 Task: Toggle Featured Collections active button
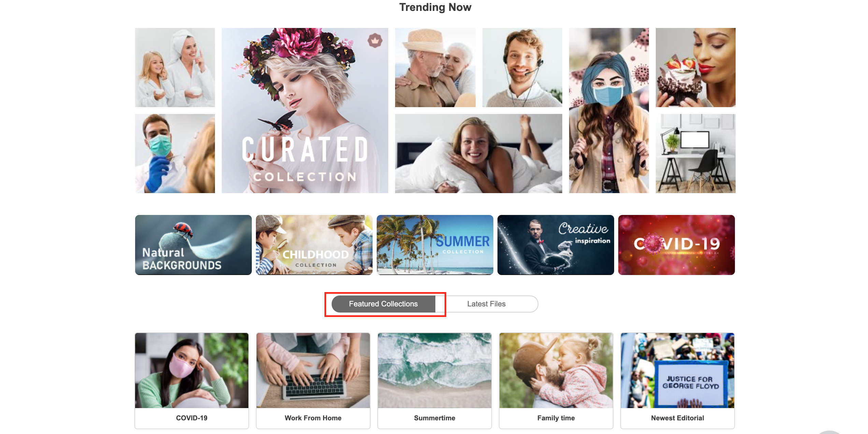point(383,303)
